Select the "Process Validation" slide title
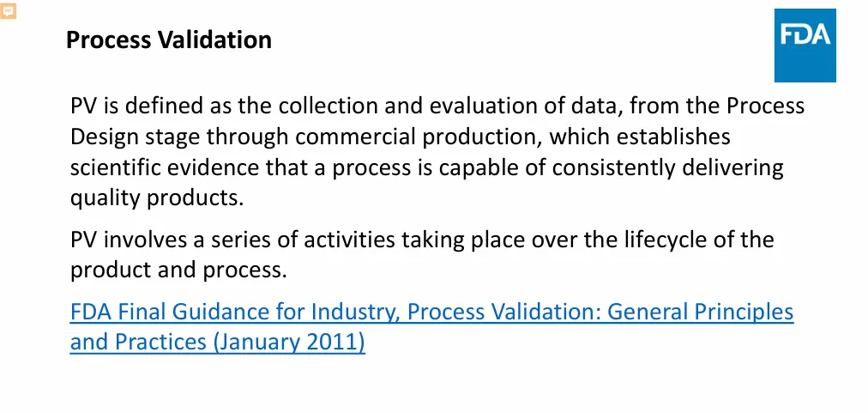This screenshot has height=413, width=868. tap(169, 40)
